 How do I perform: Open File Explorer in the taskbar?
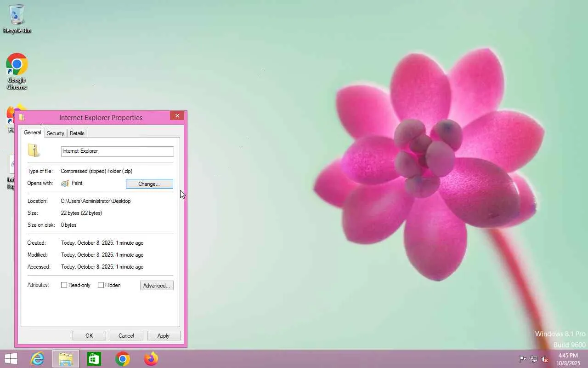tap(66, 359)
